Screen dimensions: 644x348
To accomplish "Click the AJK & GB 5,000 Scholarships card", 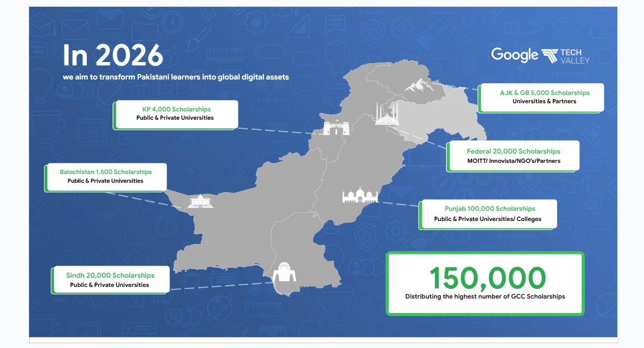I will (x=541, y=97).
